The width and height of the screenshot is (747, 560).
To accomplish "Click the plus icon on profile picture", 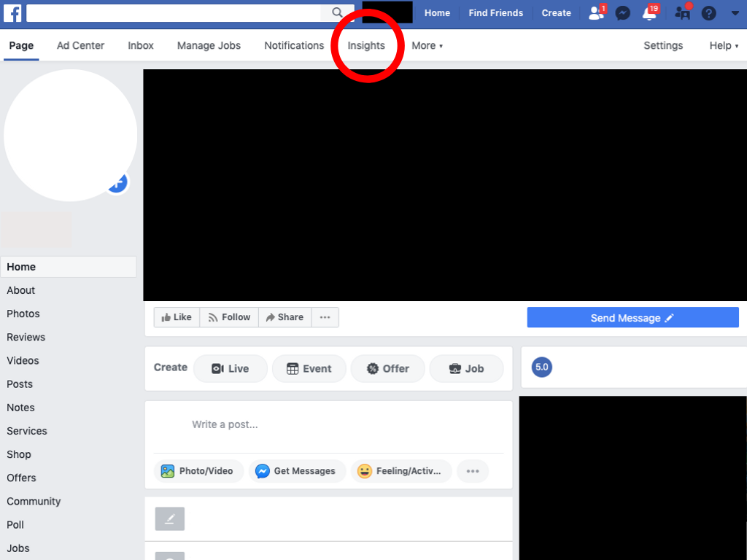I will pos(117,182).
